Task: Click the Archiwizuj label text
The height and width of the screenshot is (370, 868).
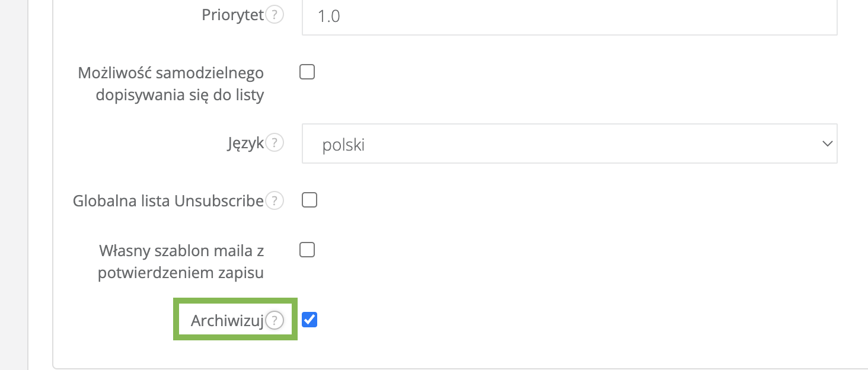Action: click(226, 321)
